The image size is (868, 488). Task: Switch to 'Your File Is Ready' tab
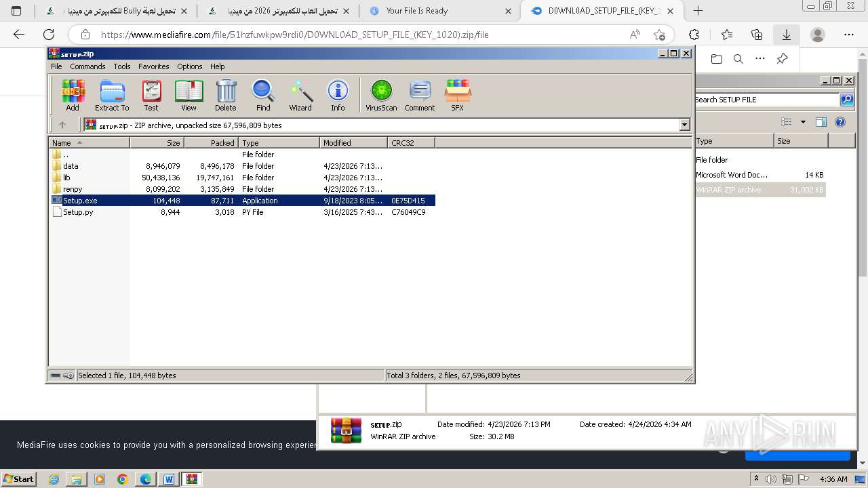tap(441, 11)
